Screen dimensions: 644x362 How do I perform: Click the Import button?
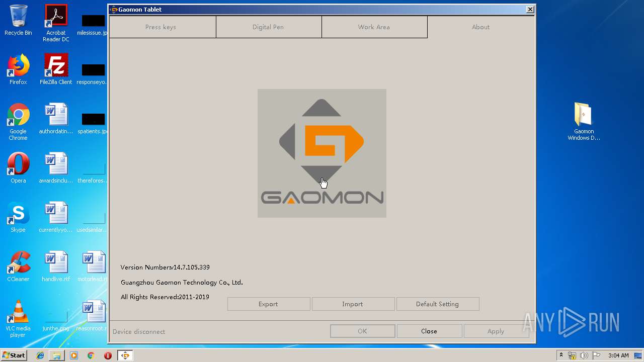(x=353, y=304)
